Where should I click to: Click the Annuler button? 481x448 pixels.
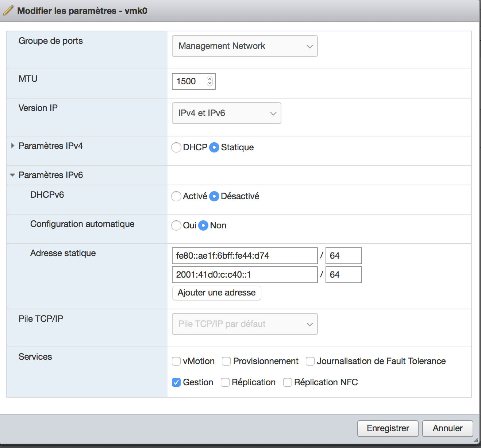coord(447,428)
